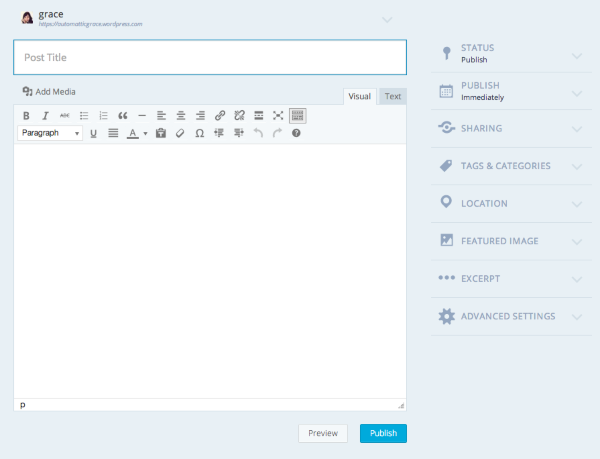The image size is (600, 459).
Task: Insert a bulleted list
Action: coord(84,116)
